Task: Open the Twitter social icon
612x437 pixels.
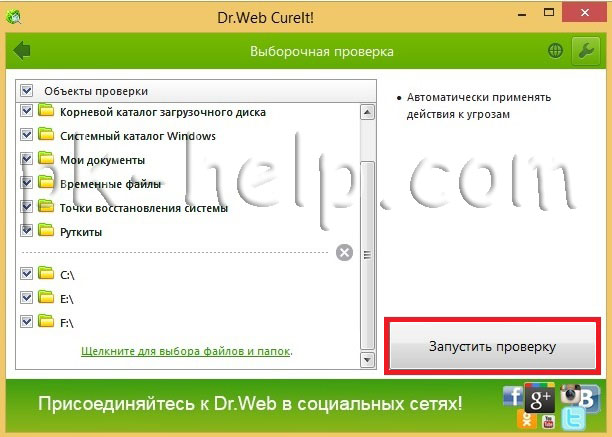Action: click(x=573, y=419)
